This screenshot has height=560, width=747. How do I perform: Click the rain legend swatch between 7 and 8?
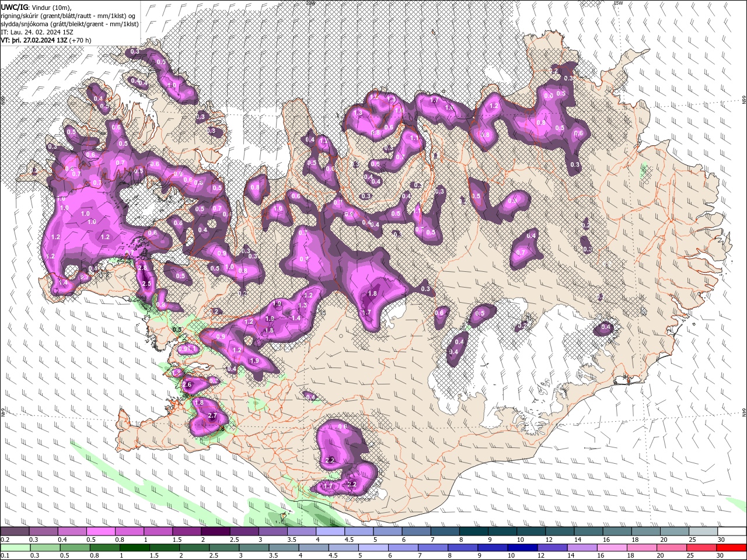click(x=433, y=547)
